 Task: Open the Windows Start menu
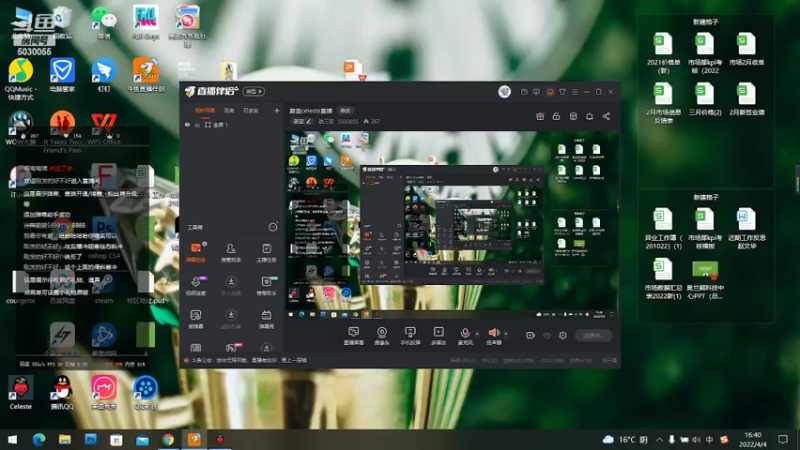(12, 439)
